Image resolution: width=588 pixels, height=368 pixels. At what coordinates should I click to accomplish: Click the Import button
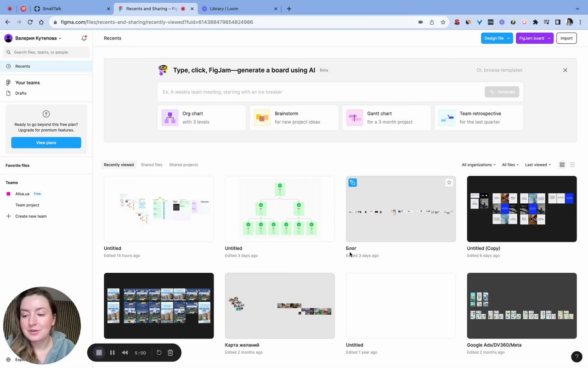coord(566,38)
